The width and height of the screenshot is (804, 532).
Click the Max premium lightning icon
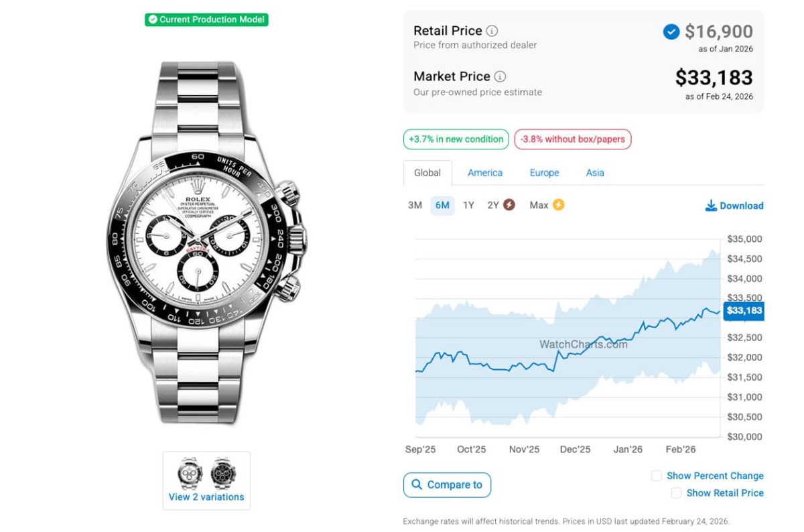(558, 205)
